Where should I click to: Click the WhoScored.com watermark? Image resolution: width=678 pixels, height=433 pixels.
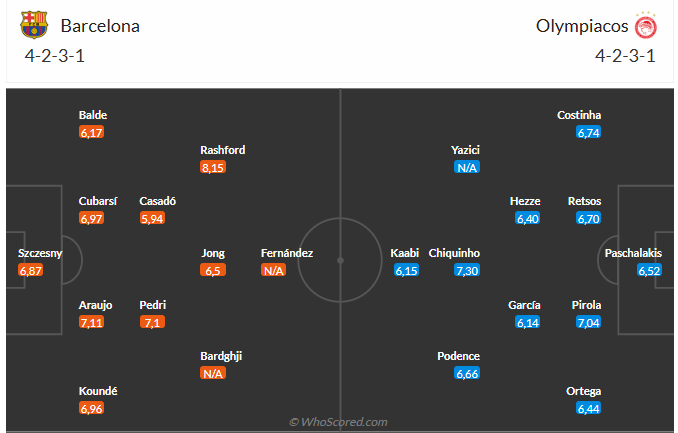pyautogui.click(x=338, y=422)
